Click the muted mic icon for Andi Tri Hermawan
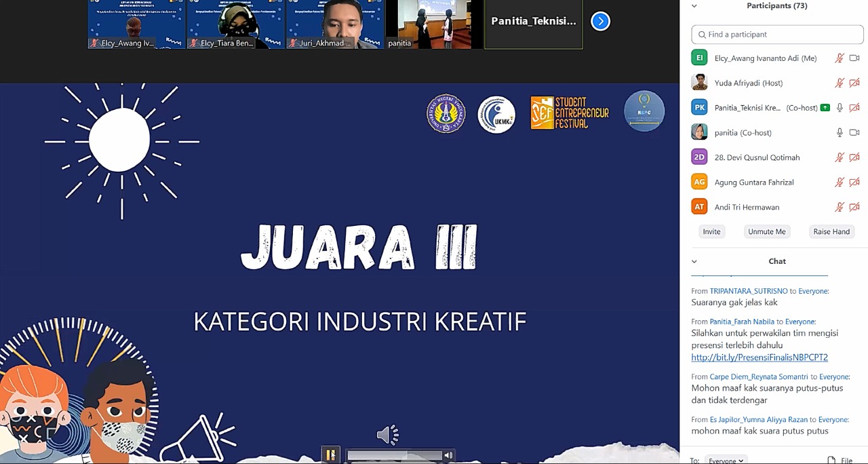The height and width of the screenshot is (464, 868). (x=840, y=207)
